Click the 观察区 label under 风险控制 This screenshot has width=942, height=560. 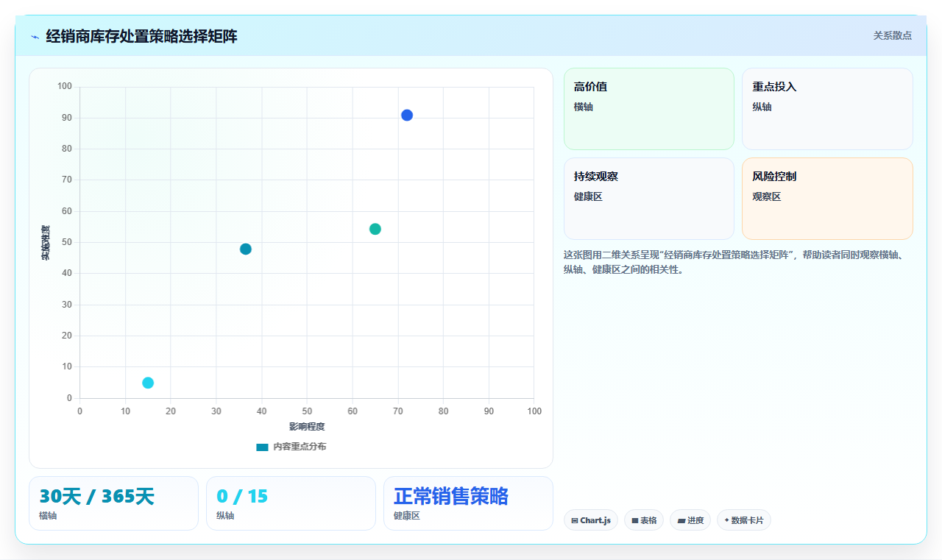point(766,196)
